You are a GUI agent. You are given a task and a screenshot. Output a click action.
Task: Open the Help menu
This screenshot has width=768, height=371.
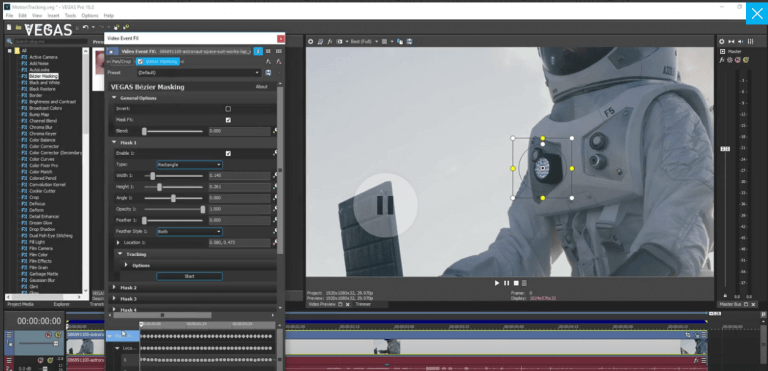(109, 16)
